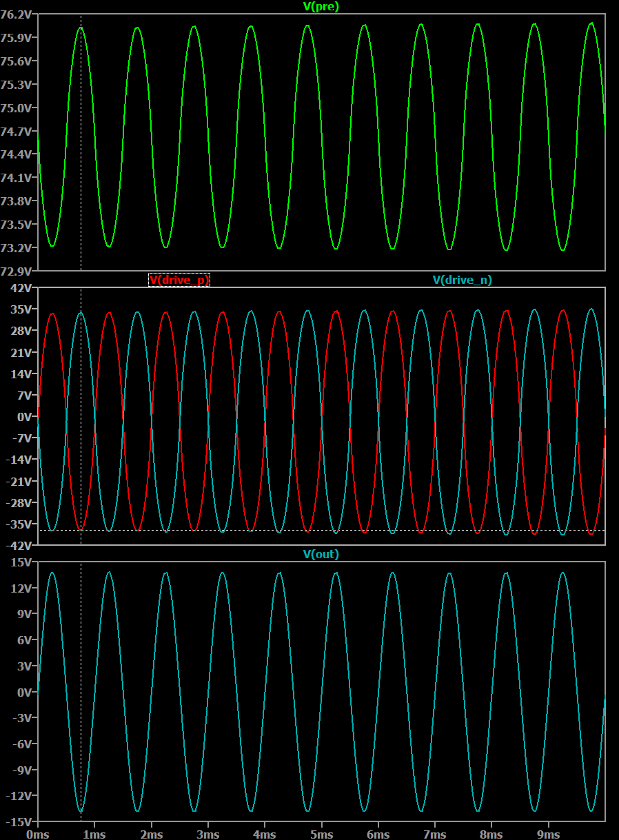Click the 73.2V tick label
The height and width of the screenshot is (840, 619).
coord(15,248)
